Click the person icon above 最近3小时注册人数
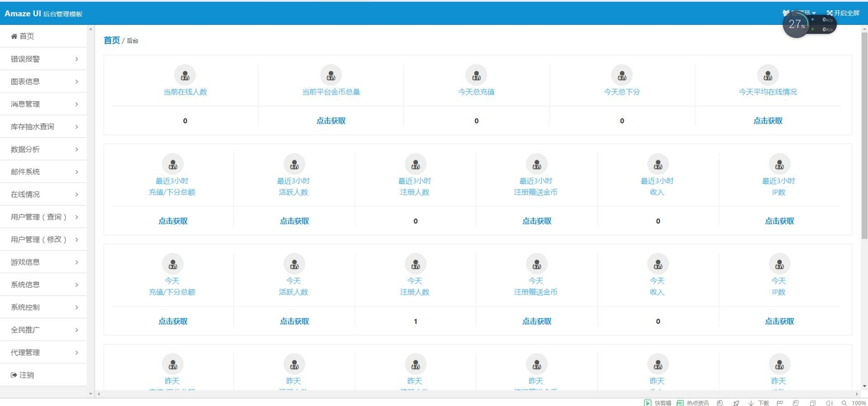The width and height of the screenshot is (868, 406). (415, 164)
